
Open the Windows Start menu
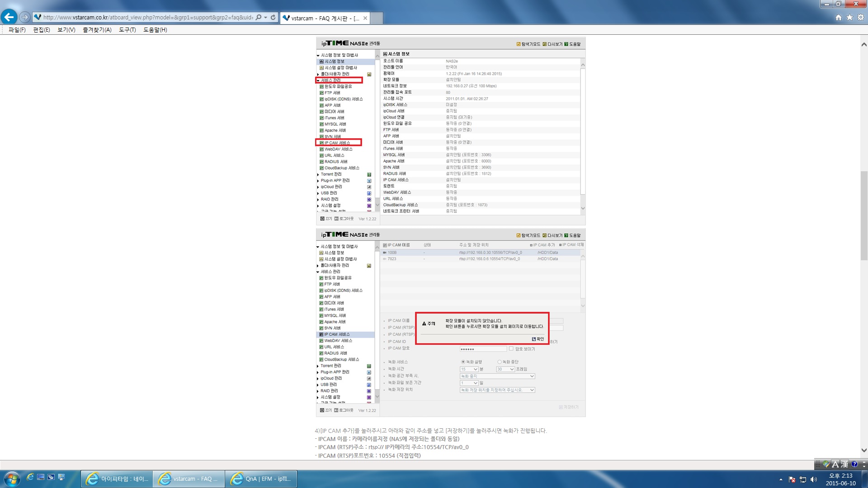12,479
